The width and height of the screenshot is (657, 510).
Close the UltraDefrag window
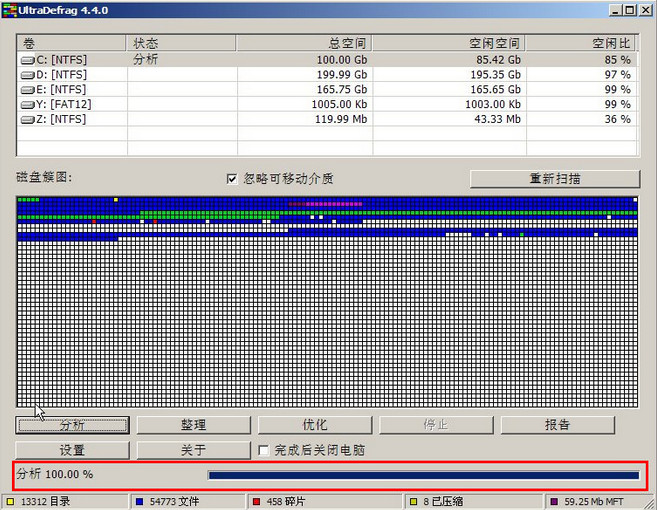646,10
